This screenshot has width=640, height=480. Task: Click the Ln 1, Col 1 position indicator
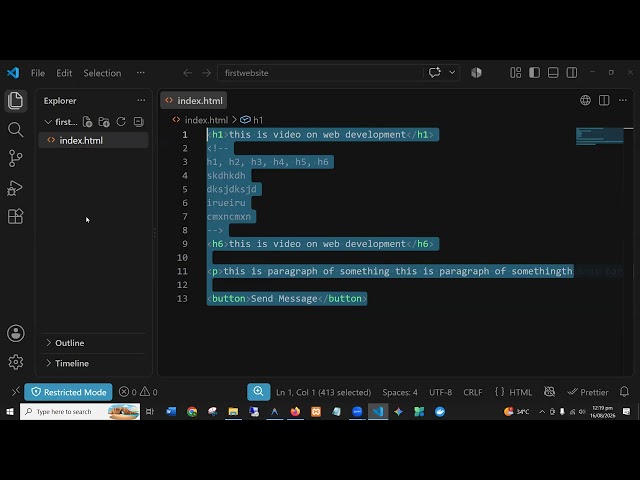coord(323,392)
